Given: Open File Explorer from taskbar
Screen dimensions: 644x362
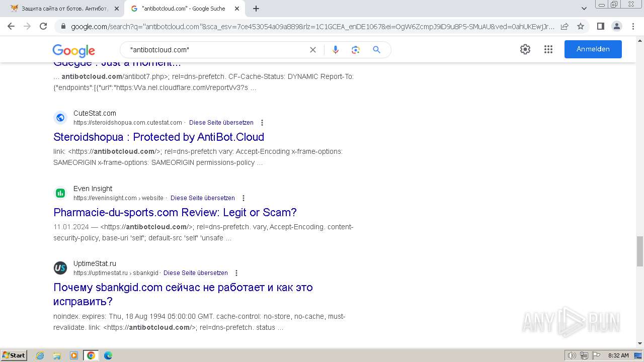Looking at the screenshot, I should point(57,355).
